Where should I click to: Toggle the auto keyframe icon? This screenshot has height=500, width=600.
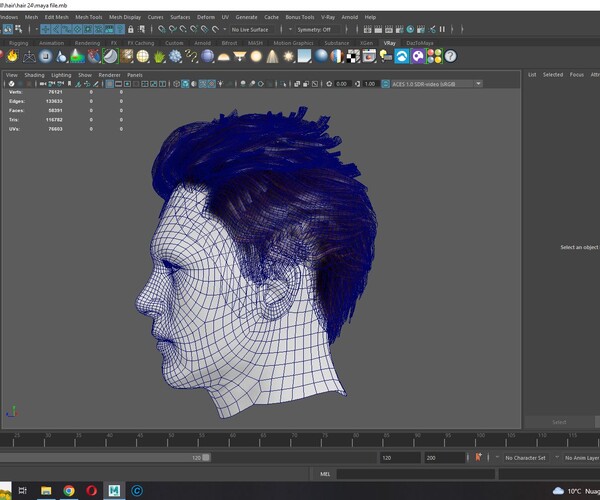coord(478,457)
